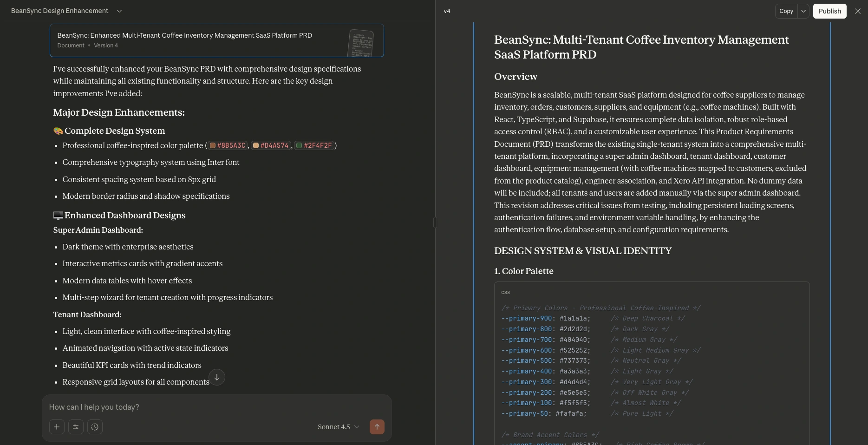The height and width of the screenshot is (445, 868).
Task: Click the #2F4F2F green color swatch
Action: coord(299,146)
